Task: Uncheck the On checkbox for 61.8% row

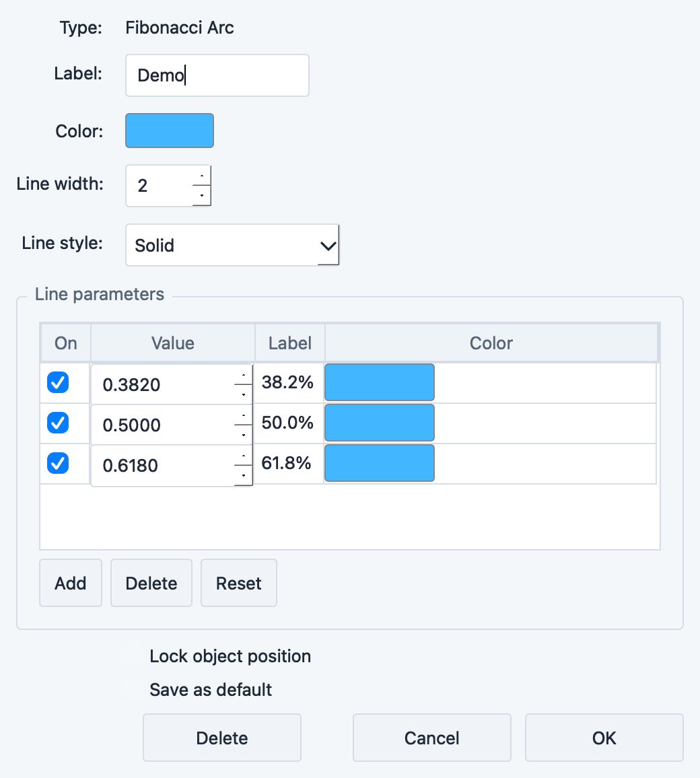Action: (58, 463)
